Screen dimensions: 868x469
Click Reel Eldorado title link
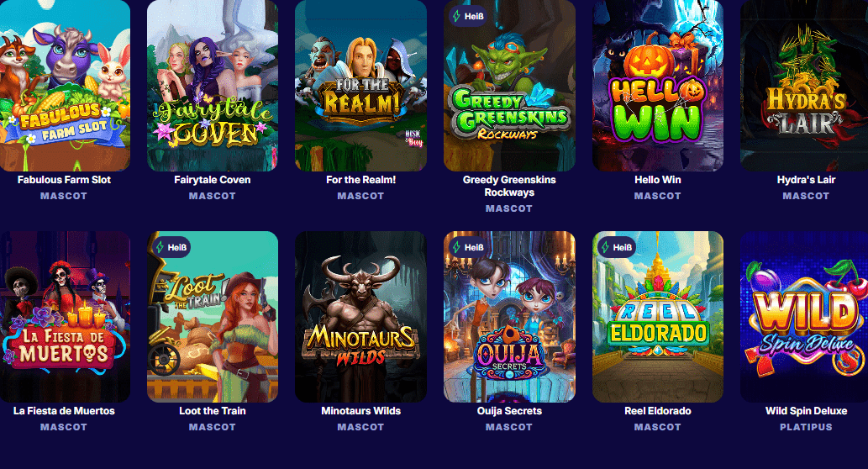(x=658, y=411)
